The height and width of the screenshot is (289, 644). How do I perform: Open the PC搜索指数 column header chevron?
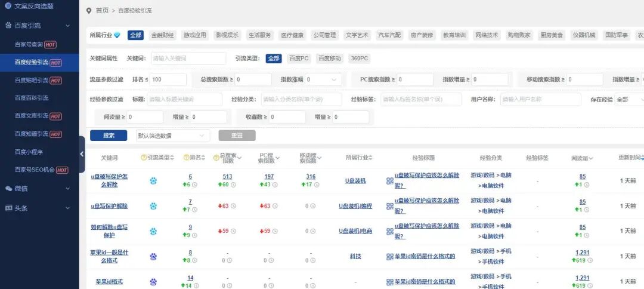tap(278, 158)
